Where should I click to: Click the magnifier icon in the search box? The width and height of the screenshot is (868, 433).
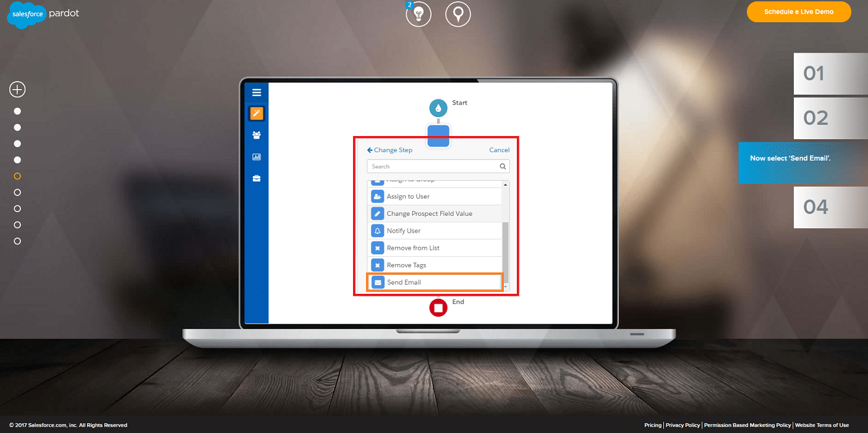click(x=503, y=166)
